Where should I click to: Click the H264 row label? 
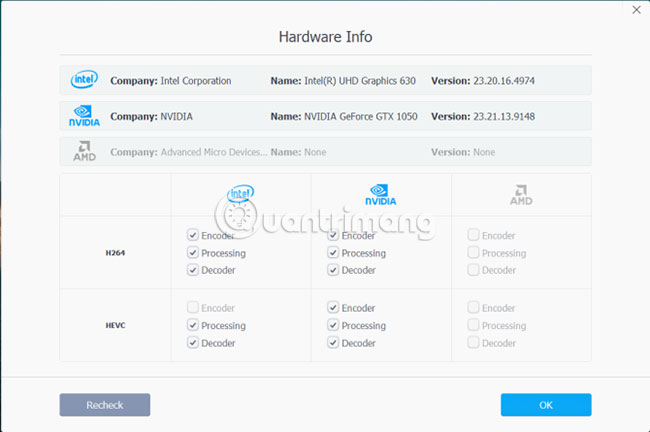[x=115, y=252]
